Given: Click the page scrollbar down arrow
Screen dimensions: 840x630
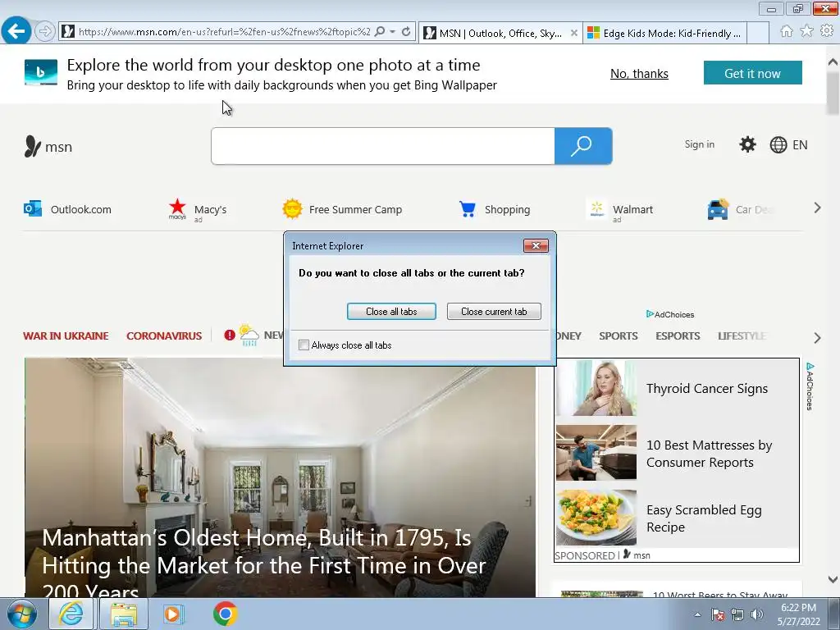Looking at the screenshot, I should point(833,580).
